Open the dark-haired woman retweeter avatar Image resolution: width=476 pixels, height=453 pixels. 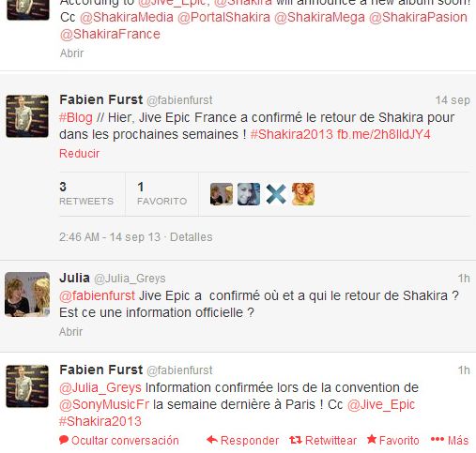(249, 194)
